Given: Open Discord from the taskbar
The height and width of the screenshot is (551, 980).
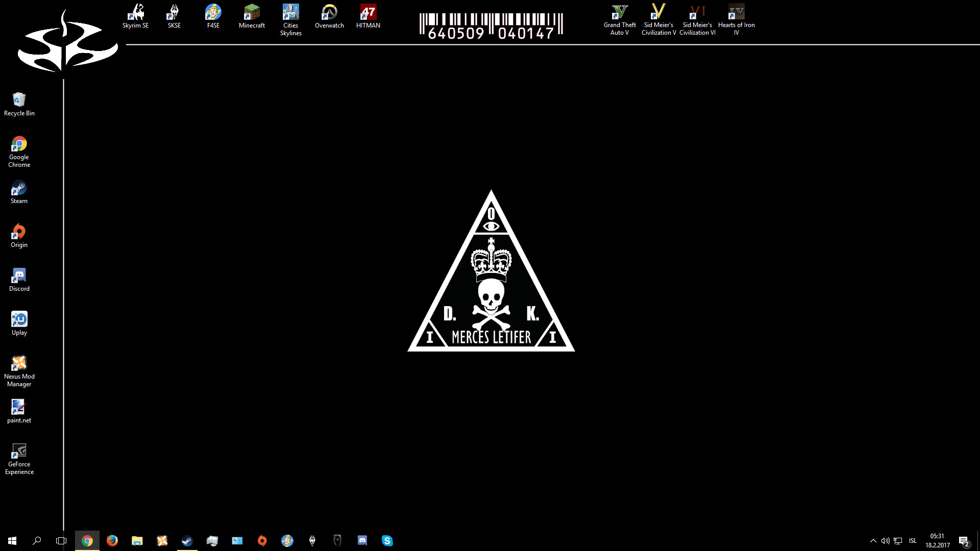Looking at the screenshot, I should (x=362, y=540).
